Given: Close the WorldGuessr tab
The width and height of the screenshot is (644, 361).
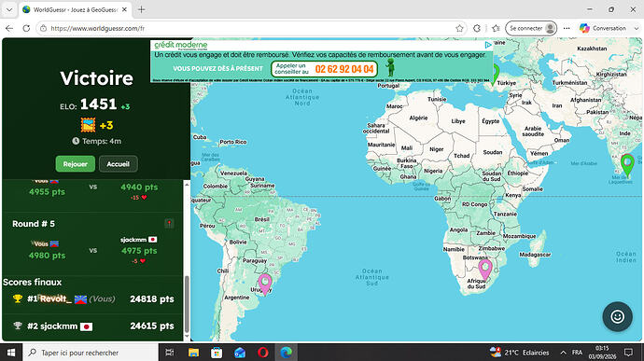Looking at the screenshot, I should 125,9.
